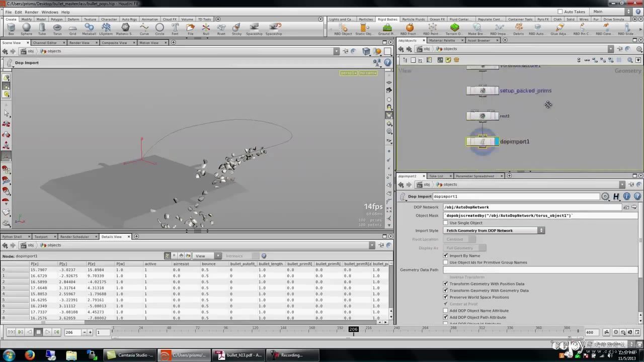Select the setup_packed_prims node
Screen dimensions: 644x362
tap(482, 91)
